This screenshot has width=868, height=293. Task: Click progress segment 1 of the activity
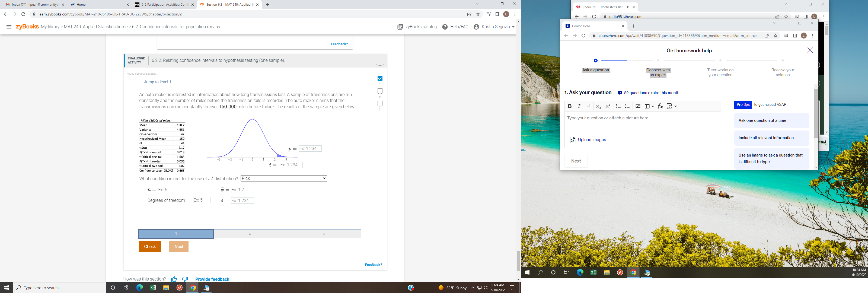coord(175,234)
